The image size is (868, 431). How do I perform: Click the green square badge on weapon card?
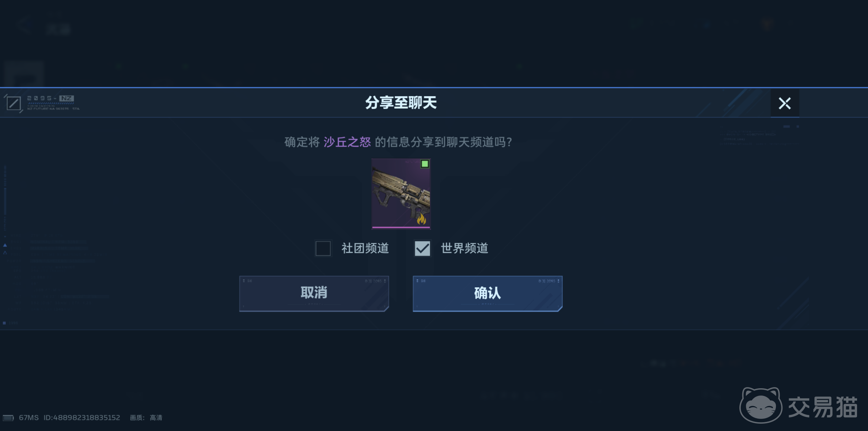[x=425, y=164]
